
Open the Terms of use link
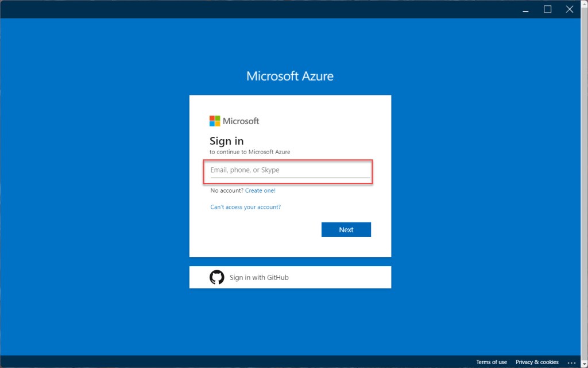[x=491, y=362]
